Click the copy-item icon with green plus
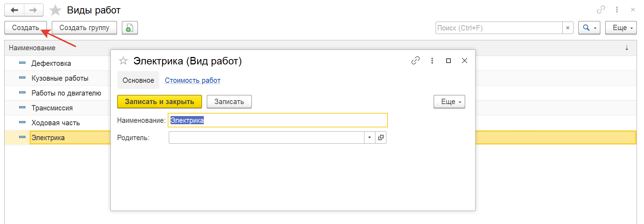The width and height of the screenshot is (644, 224). click(x=130, y=28)
